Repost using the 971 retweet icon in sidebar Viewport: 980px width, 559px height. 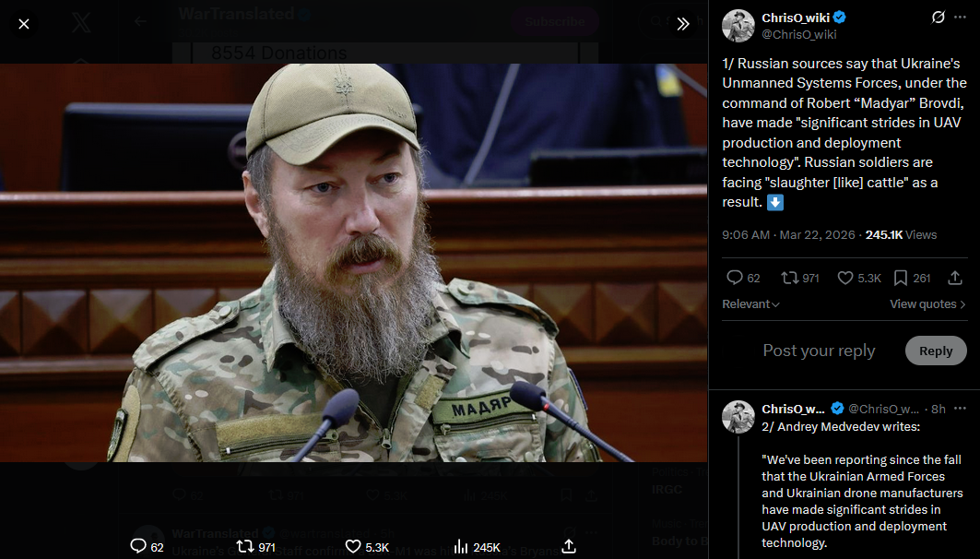pyautogui.click(x=790, y=278)
